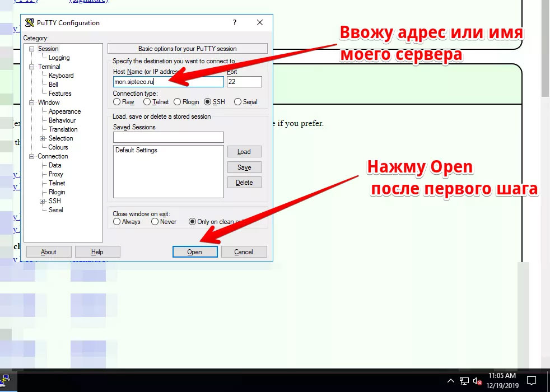Click the PuTTY icon in the title bar
The height and width of the screenshot is (392, 550).
click(x=29, y=23)
